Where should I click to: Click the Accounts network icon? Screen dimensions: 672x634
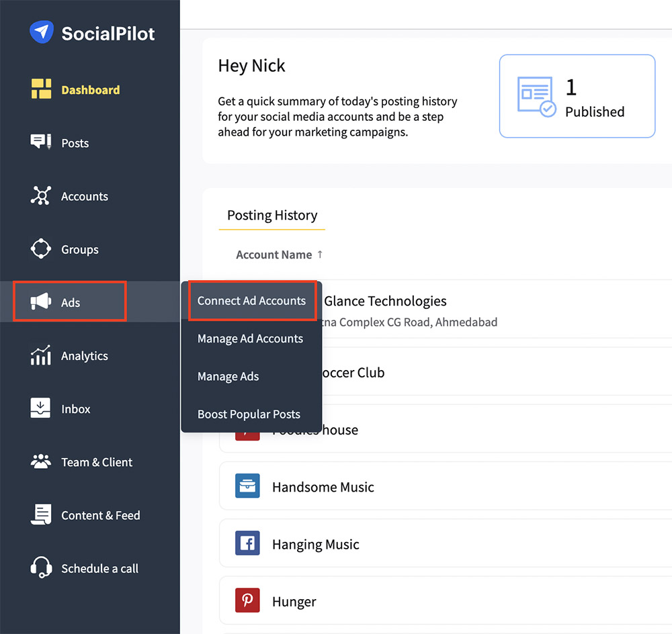pyautogui.click(x=41, y=195)
